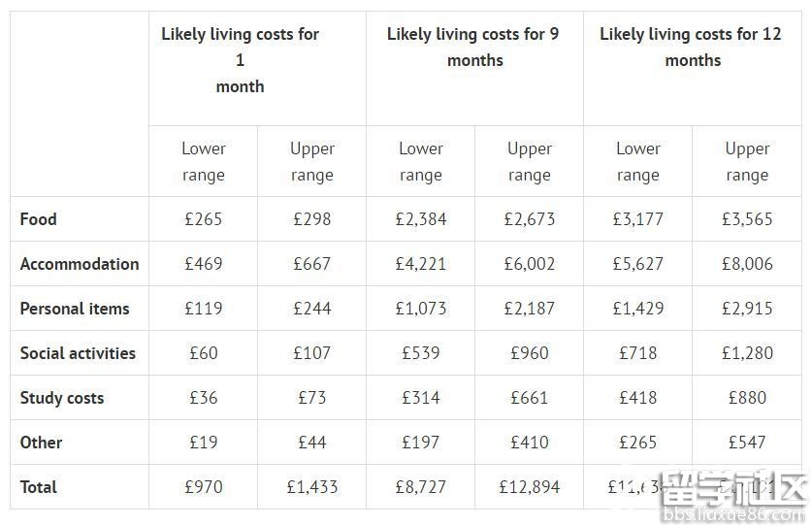Select the Accommodation row label
The width and height of the screenshot is (812, 526).
(80, 264)
